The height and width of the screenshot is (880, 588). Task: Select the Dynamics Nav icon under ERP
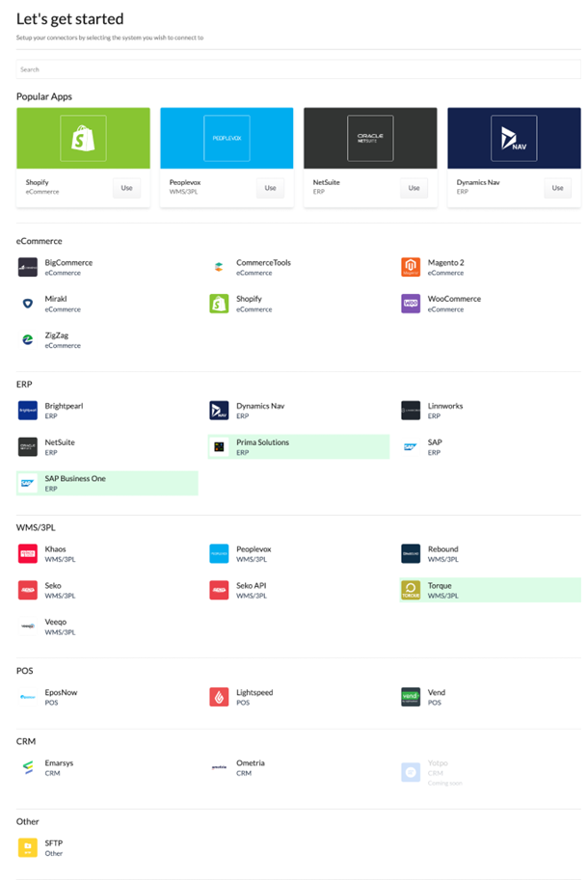tap(219, 411)
